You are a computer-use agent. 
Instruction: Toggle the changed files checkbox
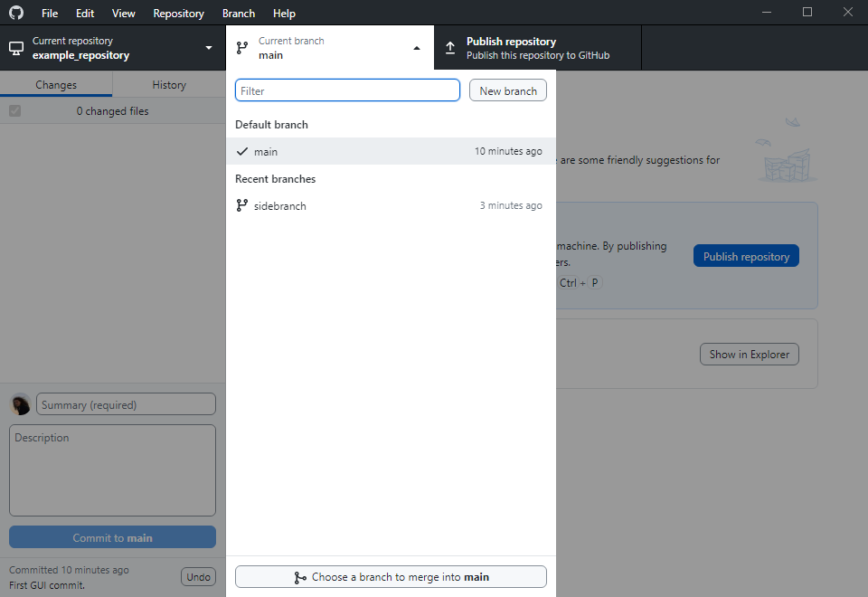click(x=15, y=110)
